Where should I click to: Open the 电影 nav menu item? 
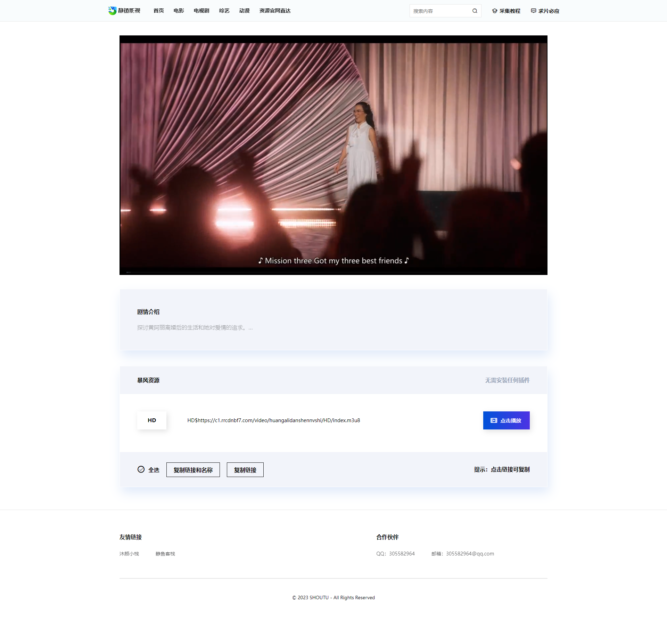pos(179,11)
